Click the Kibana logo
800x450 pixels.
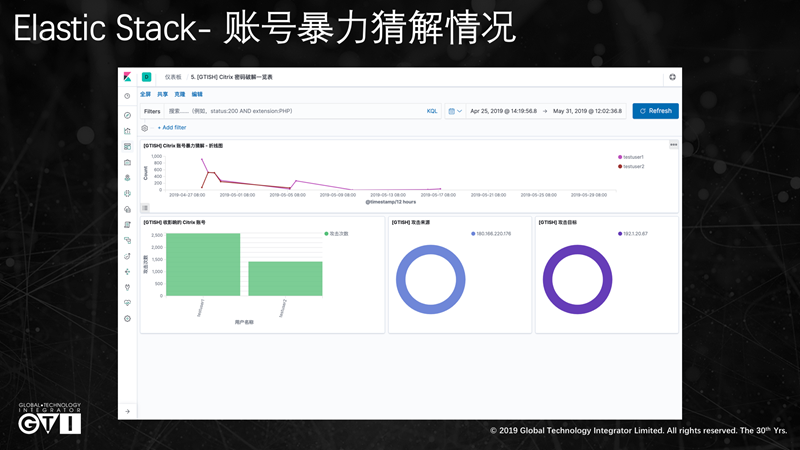click(127, 77)
